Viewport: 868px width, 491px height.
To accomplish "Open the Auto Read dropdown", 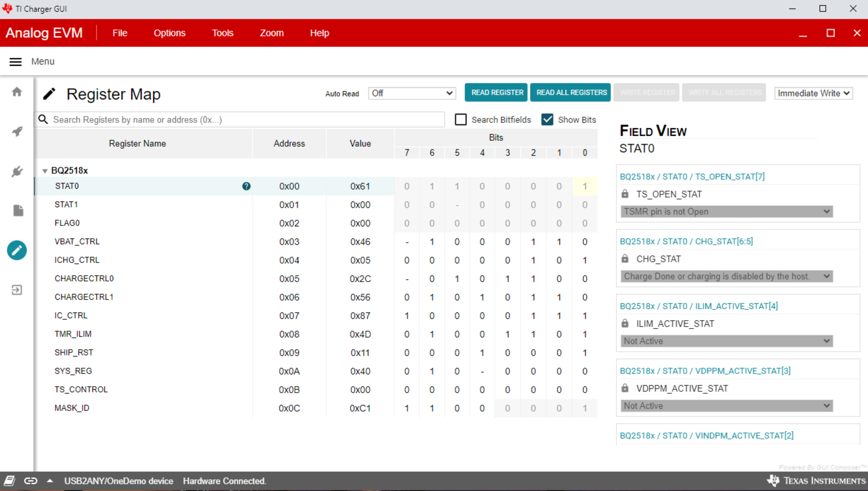I will tap(412, 93).
